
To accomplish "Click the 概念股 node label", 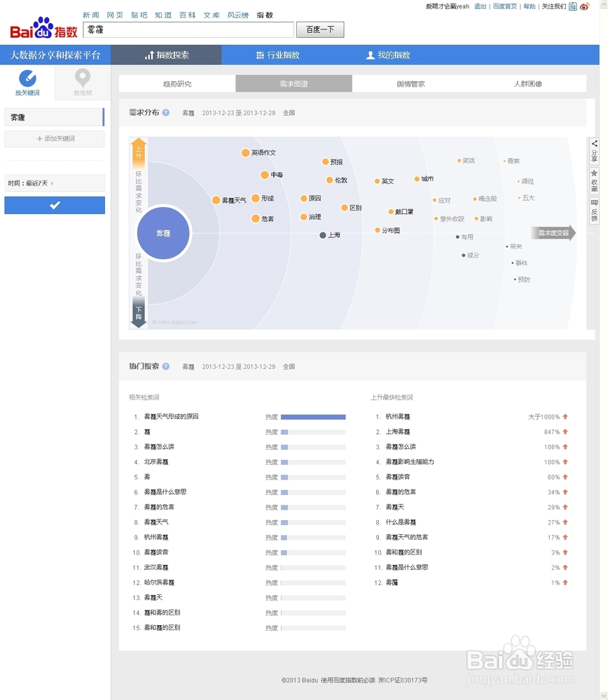I will (x=488, y=199).
